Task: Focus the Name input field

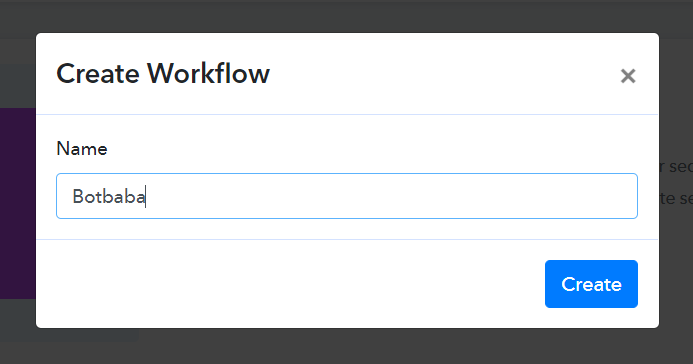Action: [x=347, y=196]
